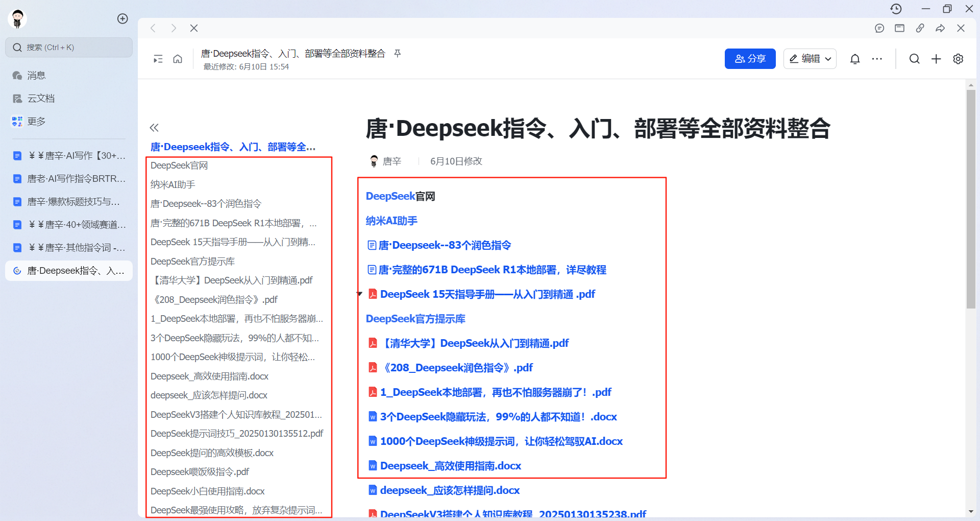Pin the document with pushpin icon

pyautogui.click(x=398, y=53)
